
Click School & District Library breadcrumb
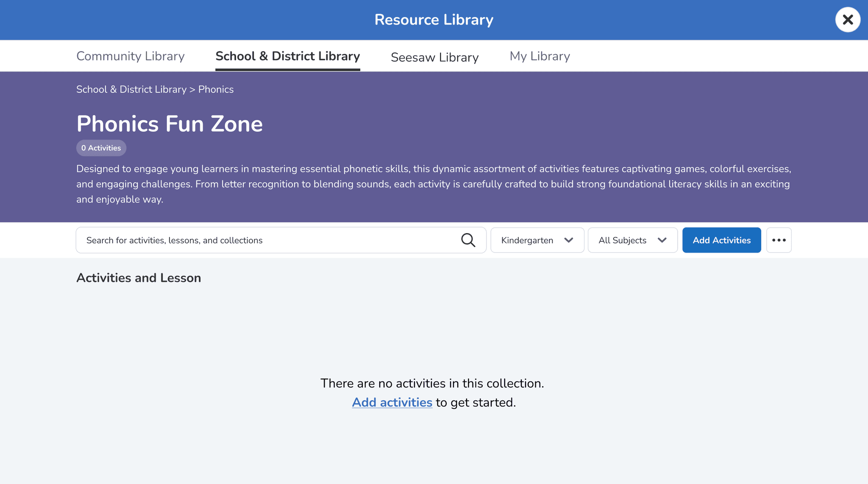coord(131,89)
